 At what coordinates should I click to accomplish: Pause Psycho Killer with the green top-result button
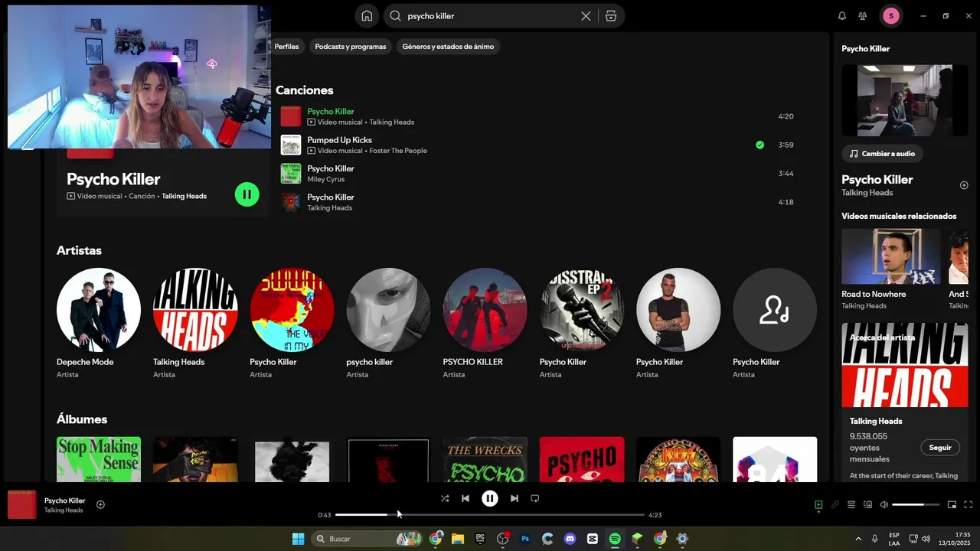pos(247,194)
